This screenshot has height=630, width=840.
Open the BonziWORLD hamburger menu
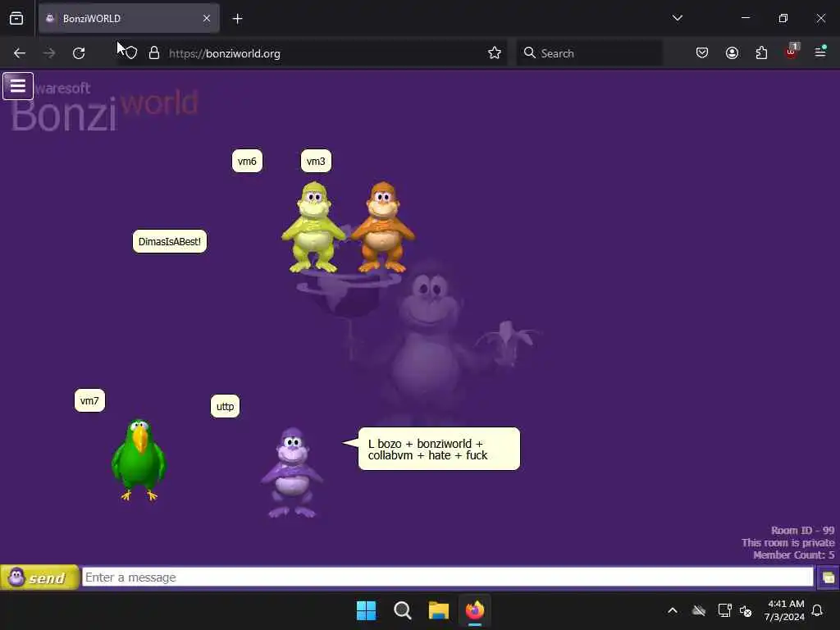click(x=18, y=85)
